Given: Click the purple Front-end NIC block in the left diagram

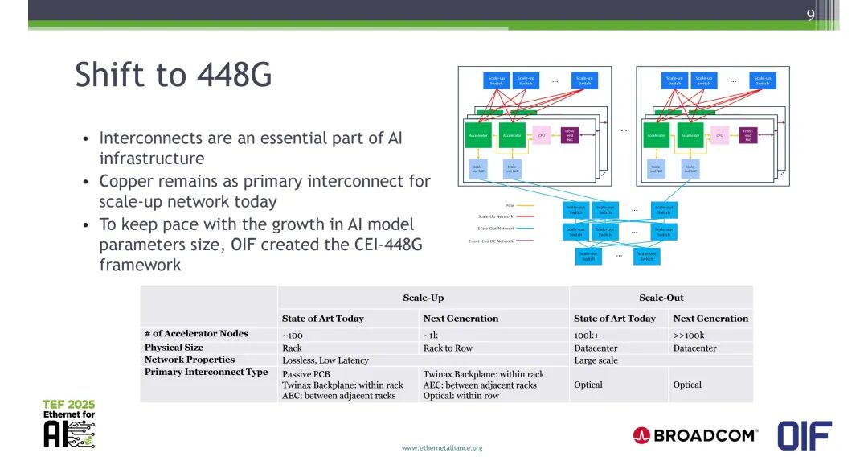Looking at the screenshot, I should [x=570, y=135].
